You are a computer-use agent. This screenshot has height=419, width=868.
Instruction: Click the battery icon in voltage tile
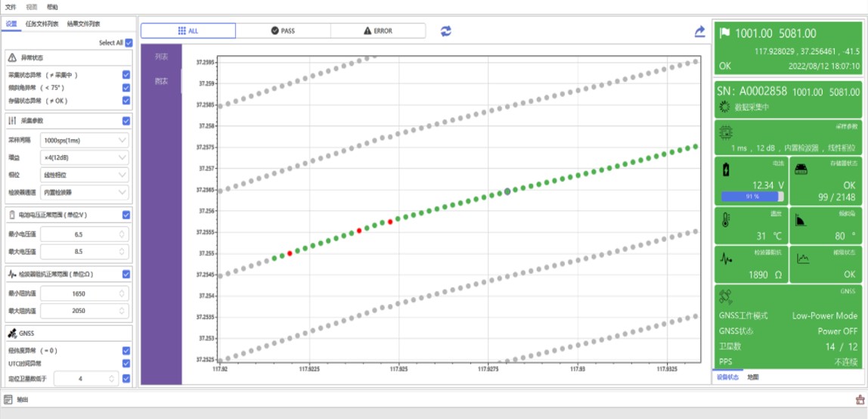point(727,169)
